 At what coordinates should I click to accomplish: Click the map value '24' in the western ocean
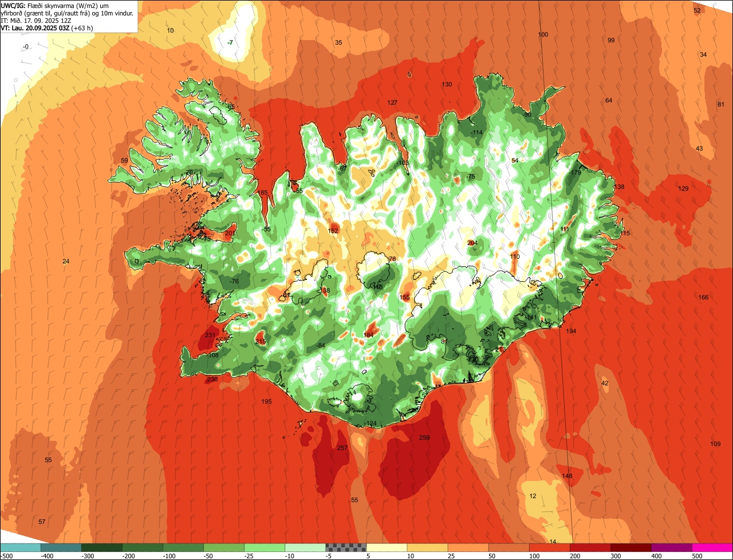click(x=66, y=261)
